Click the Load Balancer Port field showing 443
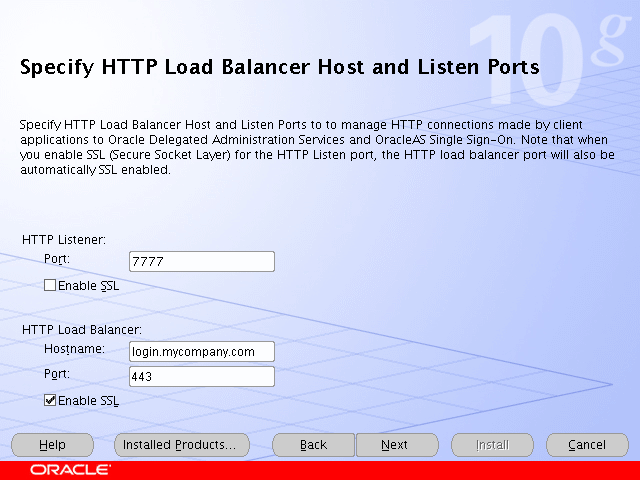 click(x=202, y=376)
